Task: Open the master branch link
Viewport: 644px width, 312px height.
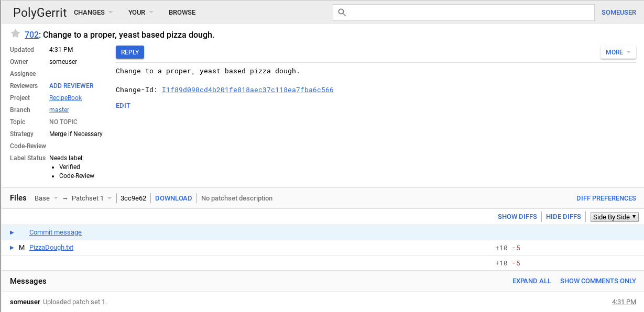Action: [59, 109]
